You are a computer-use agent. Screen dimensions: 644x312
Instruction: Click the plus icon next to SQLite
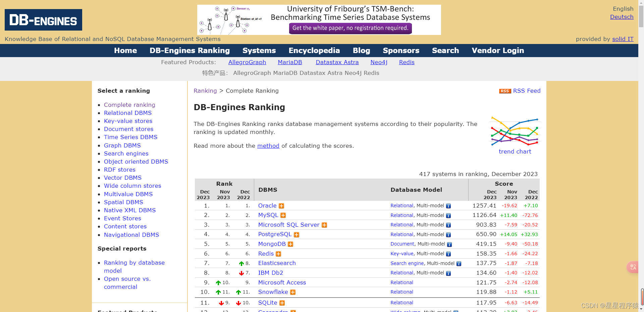pos(282,303)
